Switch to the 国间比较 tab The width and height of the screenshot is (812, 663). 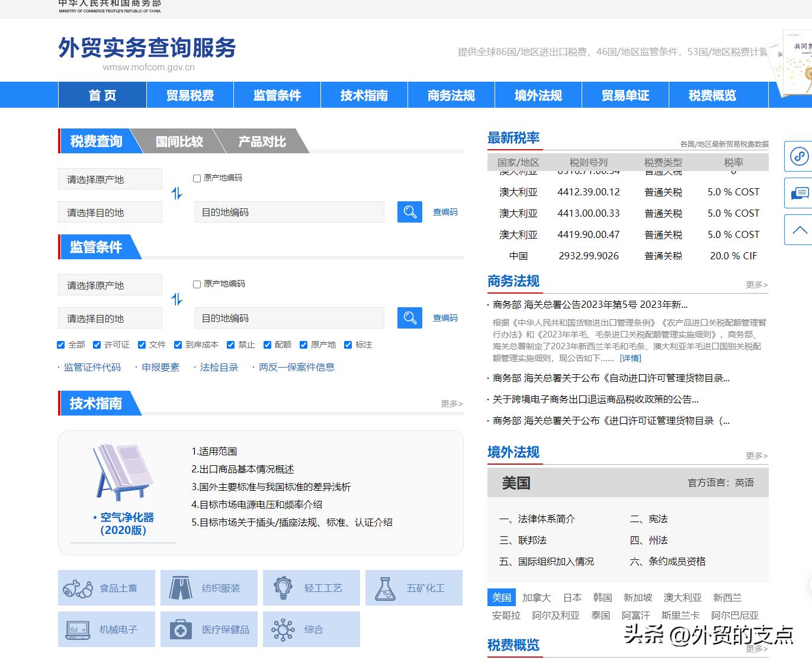tap(179, 141)
